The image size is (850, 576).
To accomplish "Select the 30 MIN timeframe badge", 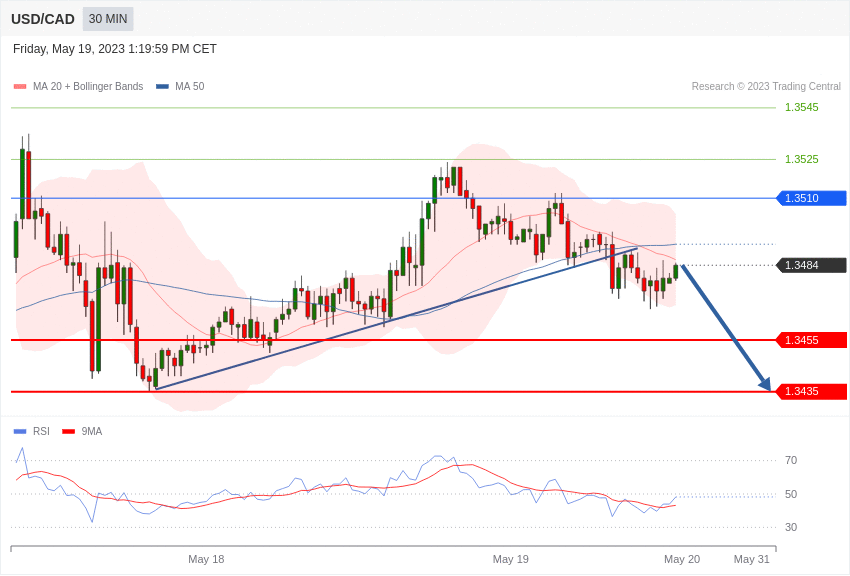I will 108,19.
